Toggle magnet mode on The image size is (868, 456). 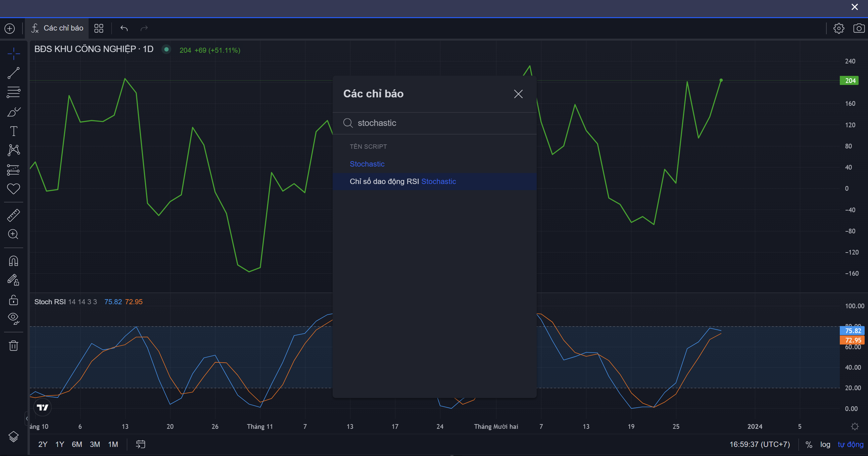tap(13, 261)
